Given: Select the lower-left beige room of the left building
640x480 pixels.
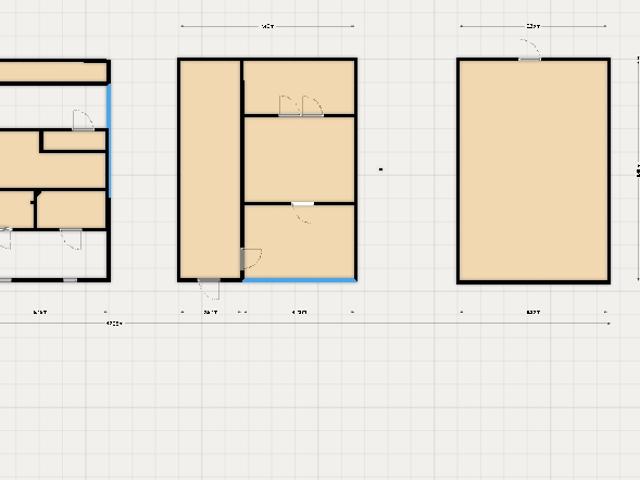Looking at the screenshot, I should tap(16, 209).
